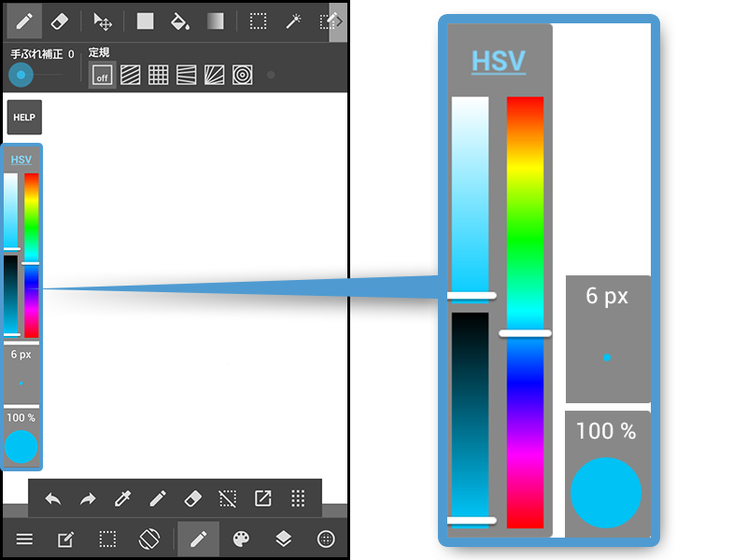The image size is (747, 560).
Task: Enable the concentric circles ruler
Action: point(243,76)
